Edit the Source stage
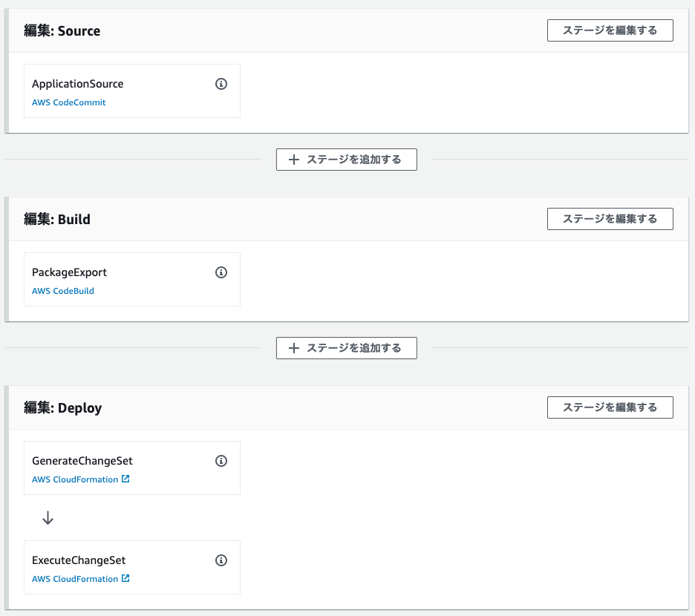Image resolution: width=695 pixels, height=616 pixels. point(610,30)
